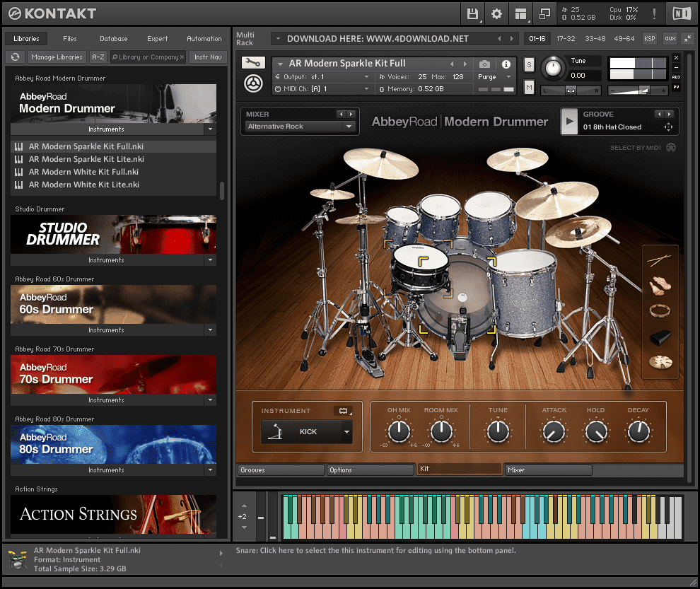
Task: Click the Tune knob in instrument header
Action: (553, 68)
